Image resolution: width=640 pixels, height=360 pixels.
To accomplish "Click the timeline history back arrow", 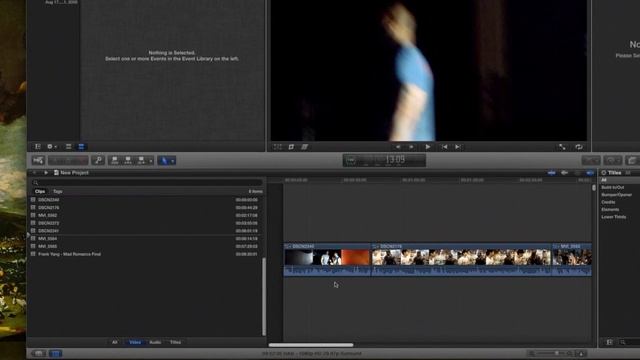I will [x=34, y=173].
